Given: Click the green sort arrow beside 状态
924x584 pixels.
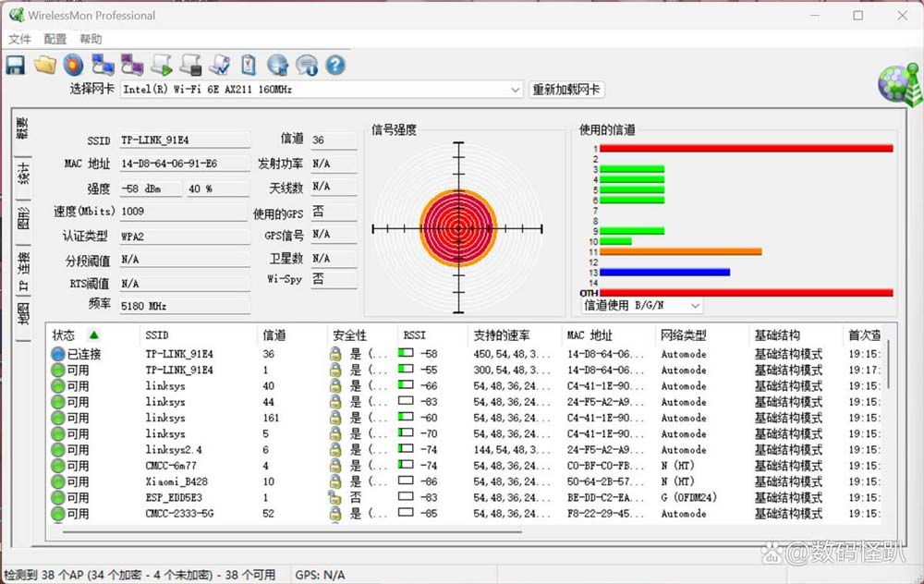Looking at the screenshot, I should point(93,335).
